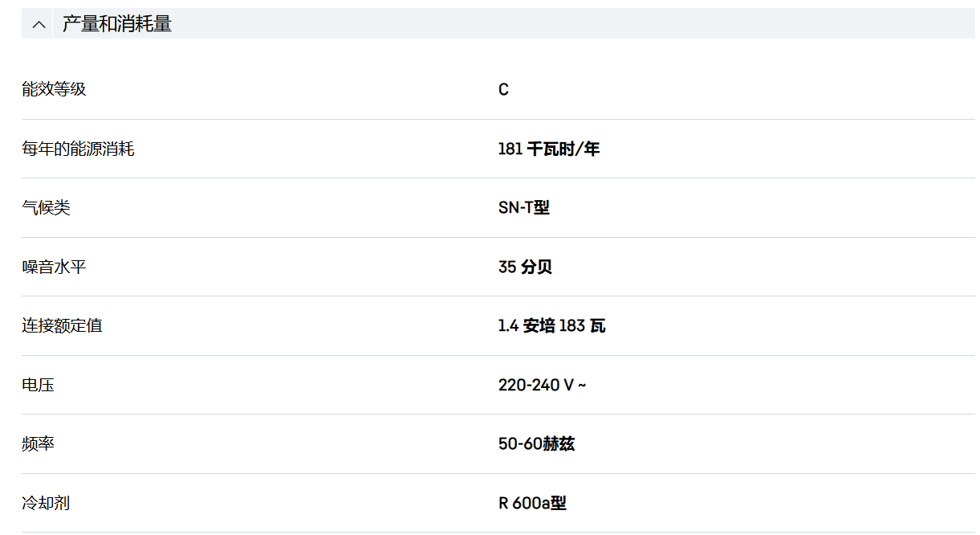
Task: Select the 181 千瓦时/年 value
Action: tap(549, 149)
